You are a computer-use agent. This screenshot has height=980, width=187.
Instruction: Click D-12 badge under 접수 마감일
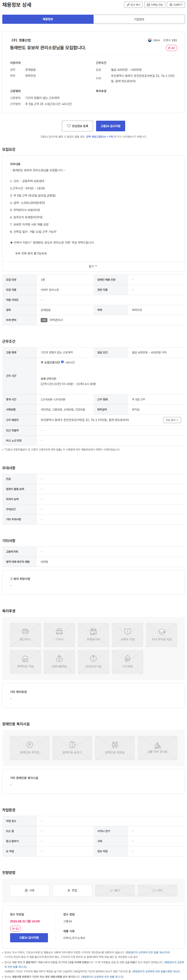pos(16,929)
